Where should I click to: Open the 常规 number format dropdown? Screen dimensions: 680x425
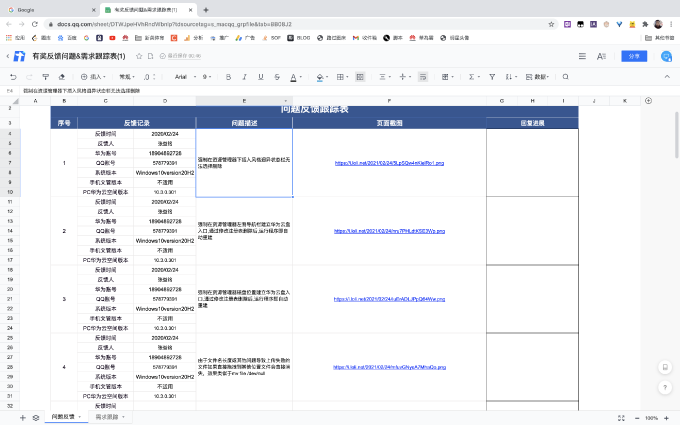(128, 76)
